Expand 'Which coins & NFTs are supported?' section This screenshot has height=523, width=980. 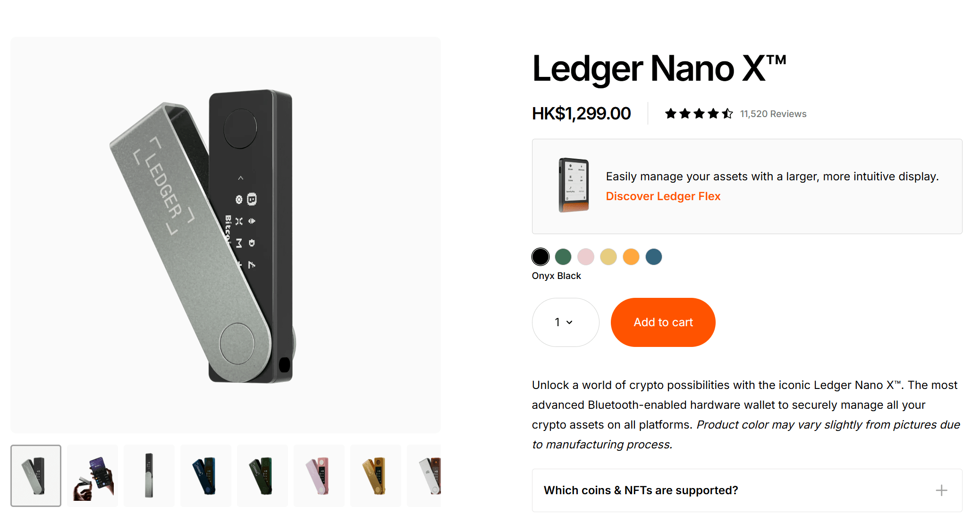641,490
